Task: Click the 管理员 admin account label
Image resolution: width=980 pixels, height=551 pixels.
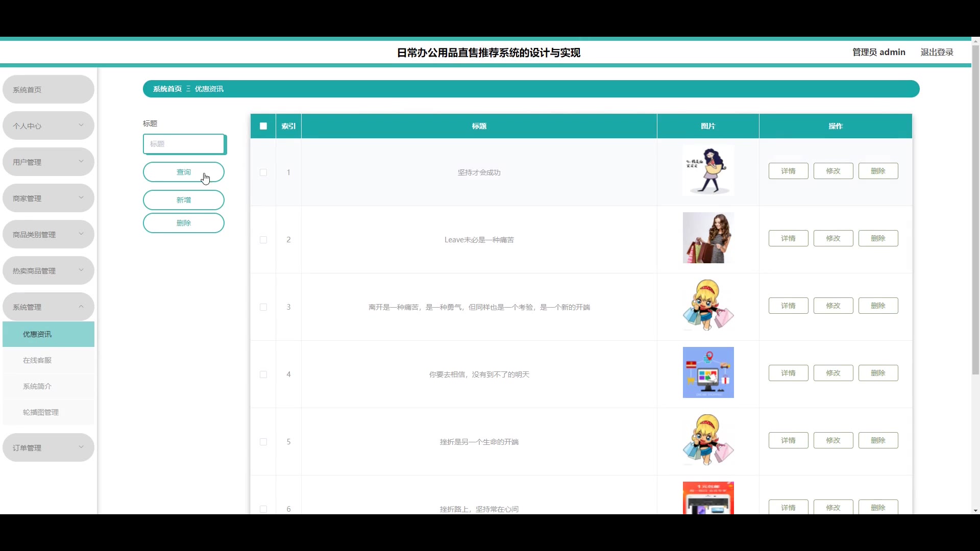Action: pos(879,52)
